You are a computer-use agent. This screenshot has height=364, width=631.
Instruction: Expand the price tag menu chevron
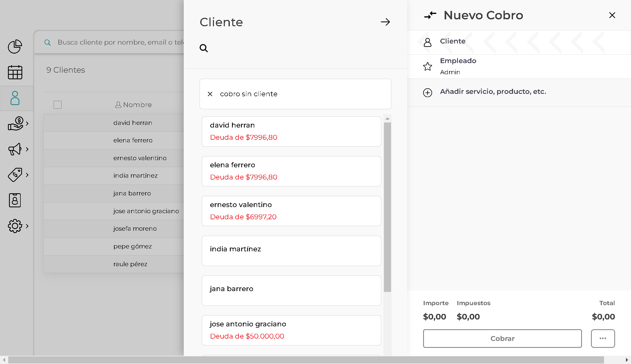pyautogui.click(x=27, y=175)
